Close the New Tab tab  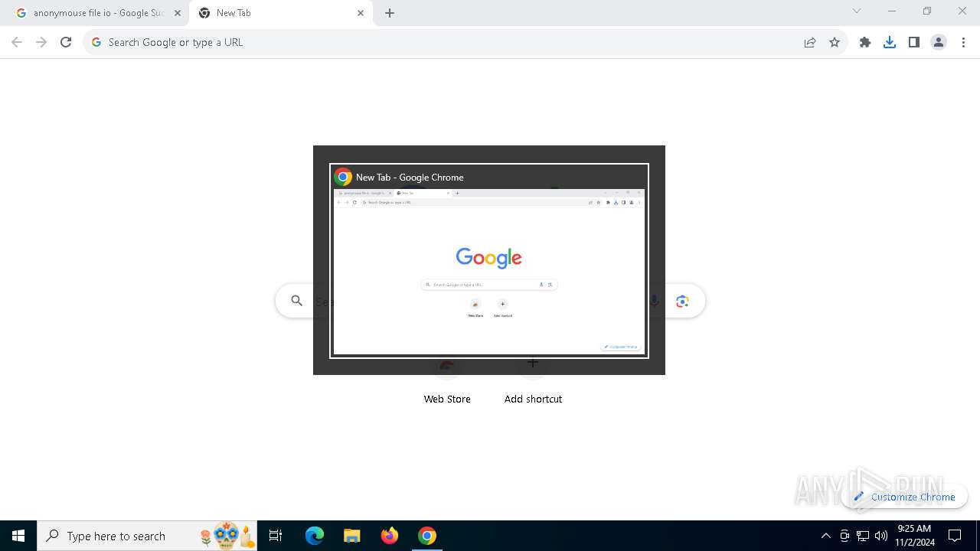coord(361,13)
